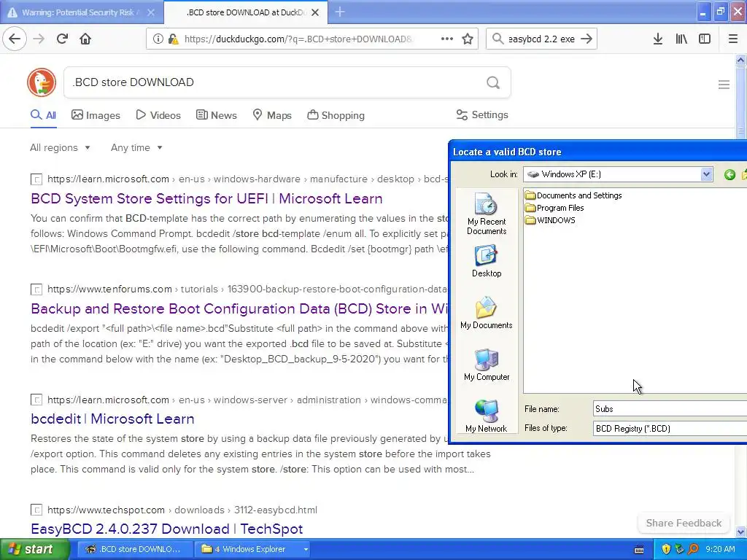Open the Any time filter dropdown

pos(136,147)
